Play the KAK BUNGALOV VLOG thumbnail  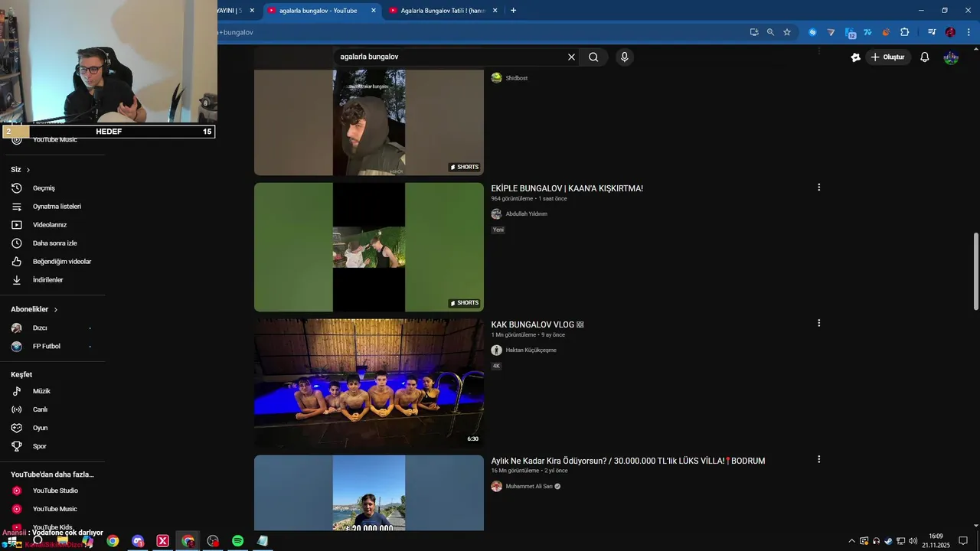coord(369,383)
